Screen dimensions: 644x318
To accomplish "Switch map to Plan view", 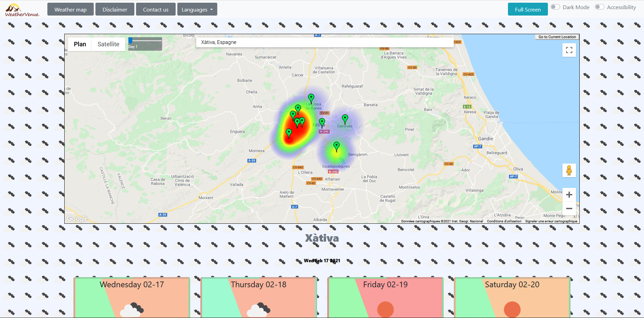I will click(80, 44).
